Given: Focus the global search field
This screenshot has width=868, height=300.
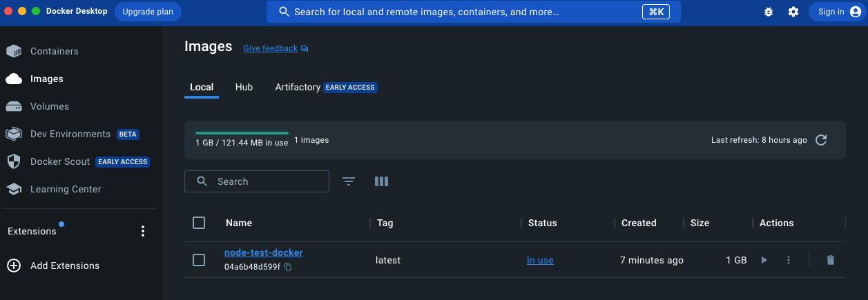Looking at the screenshot, I should 474,12.
